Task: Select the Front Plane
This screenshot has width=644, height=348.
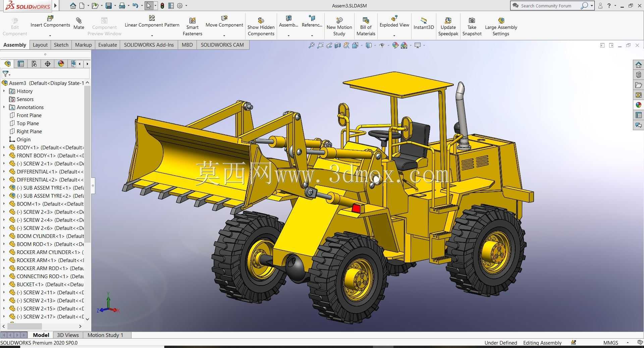Action: [x=25, y=115]
